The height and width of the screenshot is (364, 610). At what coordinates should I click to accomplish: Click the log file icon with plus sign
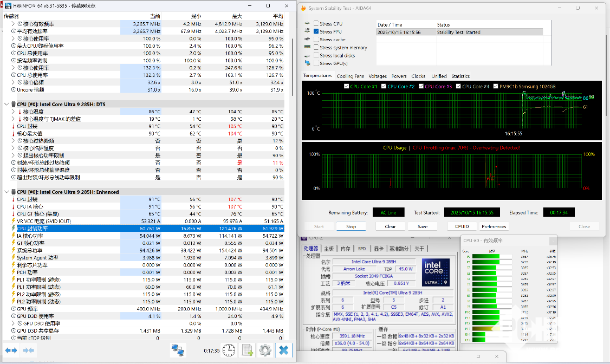[x=248, y=350]
